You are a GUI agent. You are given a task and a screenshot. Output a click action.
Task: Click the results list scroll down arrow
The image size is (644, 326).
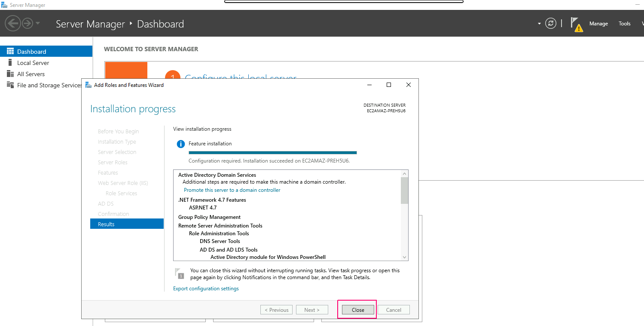pyautogui.click(x=404, y=257)
